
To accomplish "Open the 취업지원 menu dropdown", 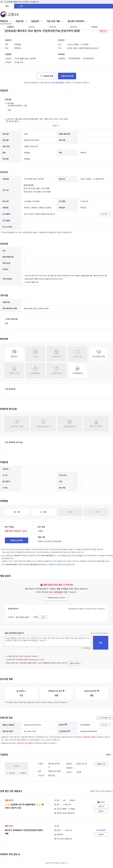I will pos(21,21).
